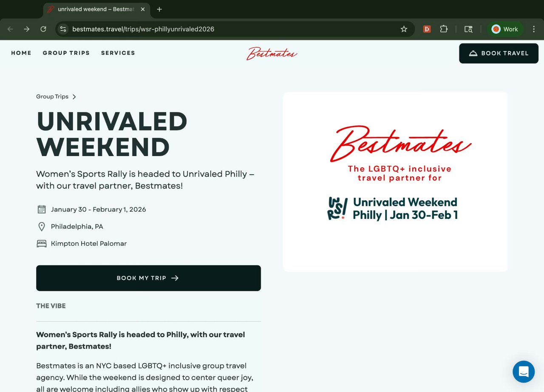
Task: Reload the page with refresh icon
Action: 43,29
